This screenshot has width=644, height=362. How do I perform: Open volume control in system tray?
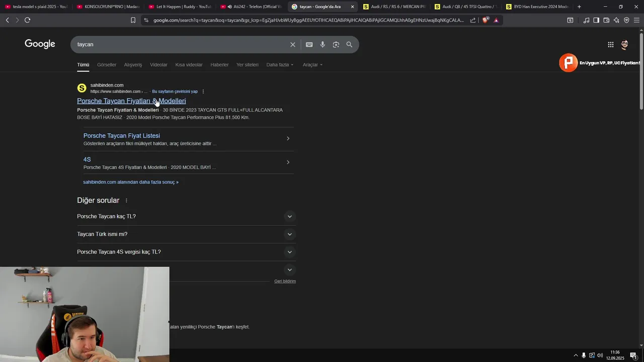pyautogui.click(x=600, y=355)
